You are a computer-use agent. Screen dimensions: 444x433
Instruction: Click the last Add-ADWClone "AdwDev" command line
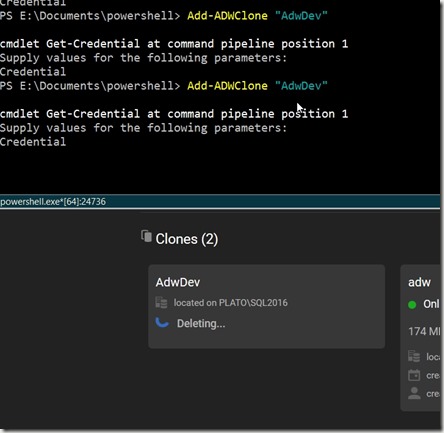[x=164, y=86]
